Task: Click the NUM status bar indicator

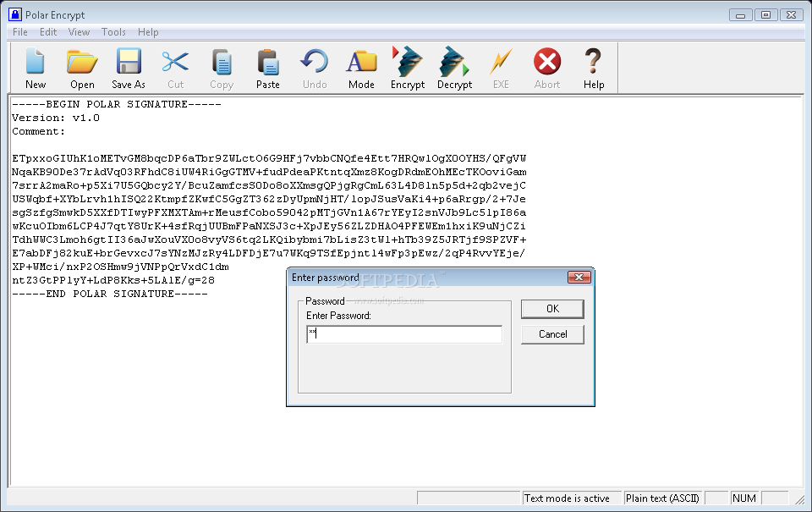Action: [744, 498]
